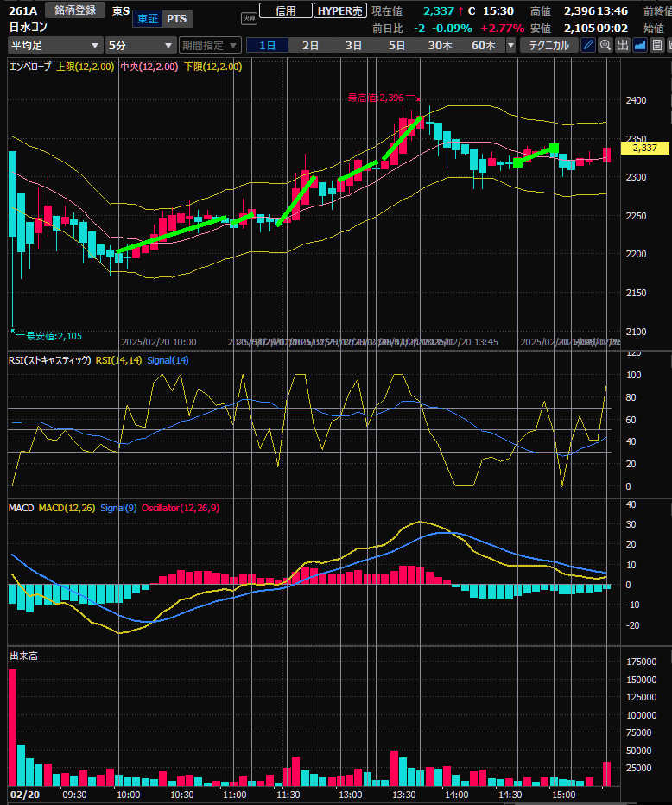Open the 5分 interval dropdown
Screen dimensions: 672x805
pyautogui.click(x=140, y=45)
